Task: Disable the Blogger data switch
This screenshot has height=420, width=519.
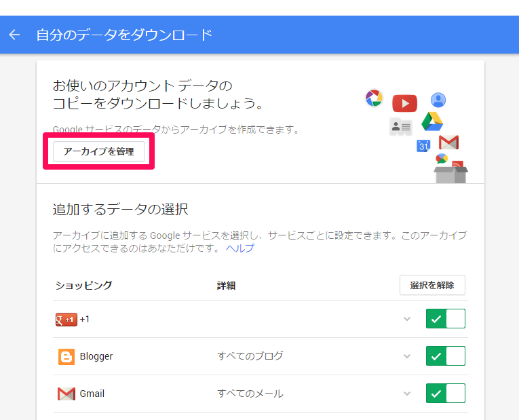Action: point(445,356)
